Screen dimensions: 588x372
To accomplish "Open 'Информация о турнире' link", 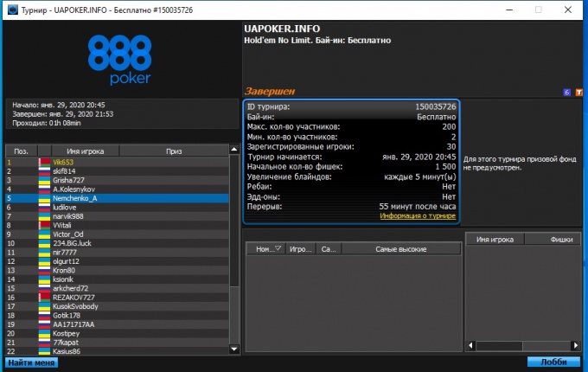I will click(418, 215).
